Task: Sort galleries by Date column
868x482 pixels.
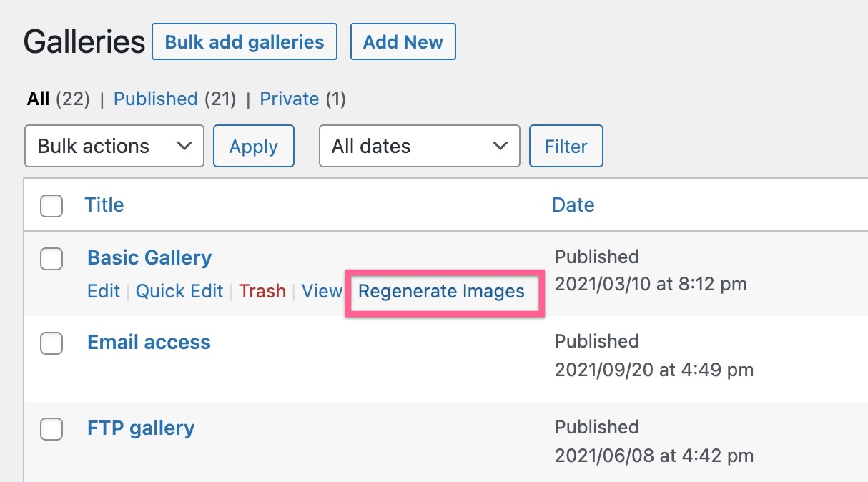Action: click(573, 205)
